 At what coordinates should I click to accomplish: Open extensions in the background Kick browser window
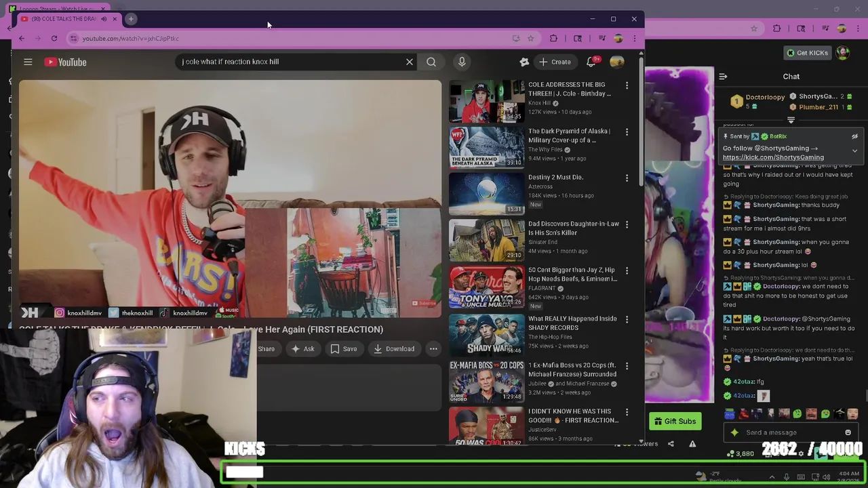click(777, 28)
